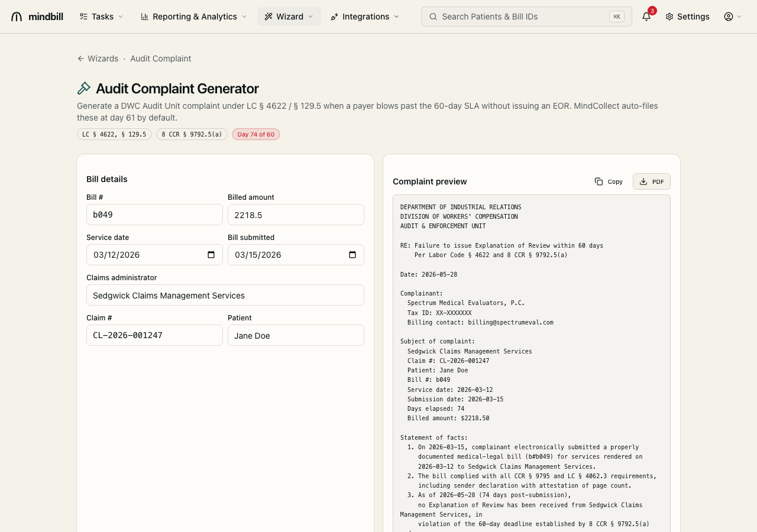The width and height of the screenshot is (757, 532).
Task: Edit the Claim # field
Action: [154, 335]
